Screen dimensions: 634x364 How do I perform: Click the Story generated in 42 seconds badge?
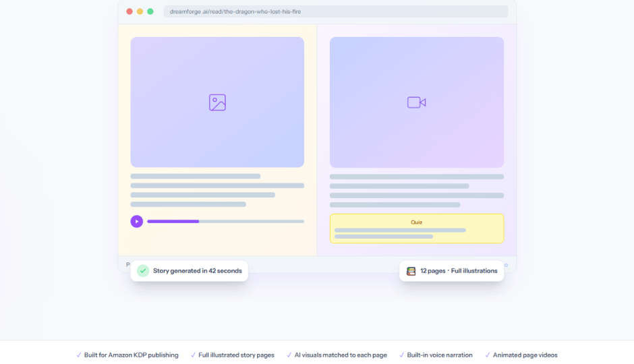[x=190, y=271]
